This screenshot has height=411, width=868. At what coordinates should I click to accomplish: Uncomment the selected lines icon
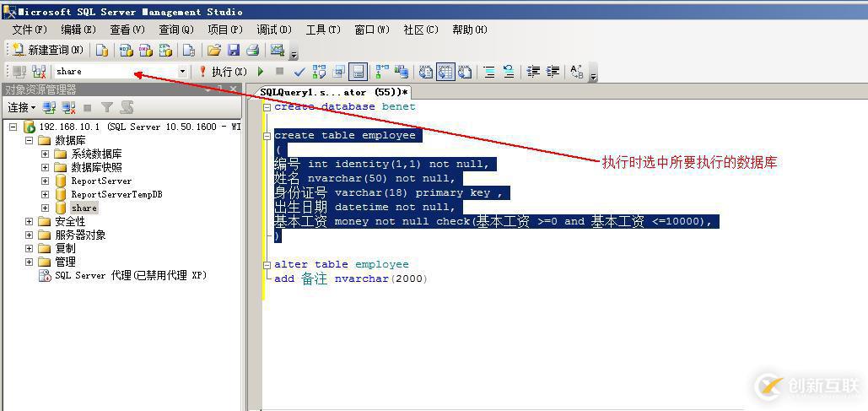(x=509, y=72)
